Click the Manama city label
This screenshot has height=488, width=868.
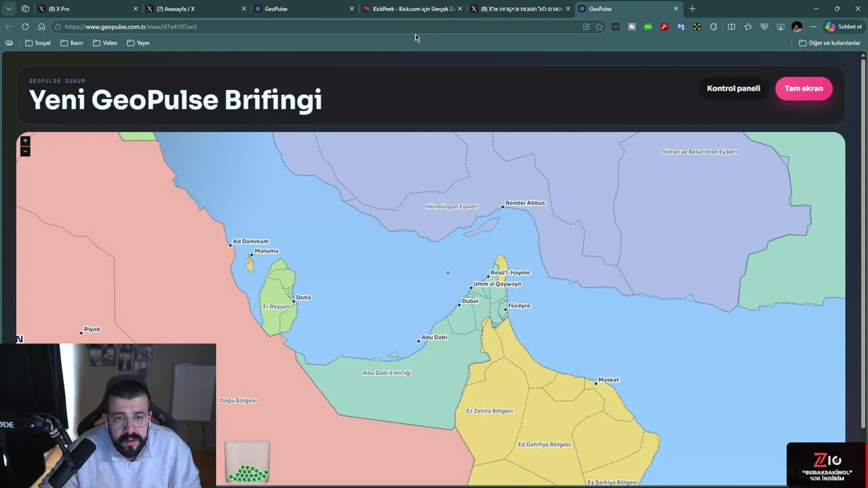pos(266,251)
